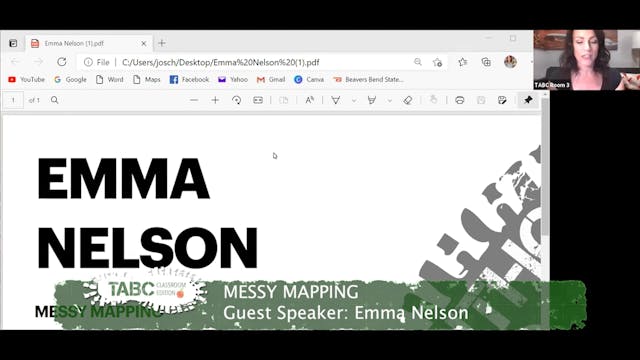Select the Emma Nelson (1).pdf tab
The width and height of the screenshot is (640, 360).
pos(89,43)
